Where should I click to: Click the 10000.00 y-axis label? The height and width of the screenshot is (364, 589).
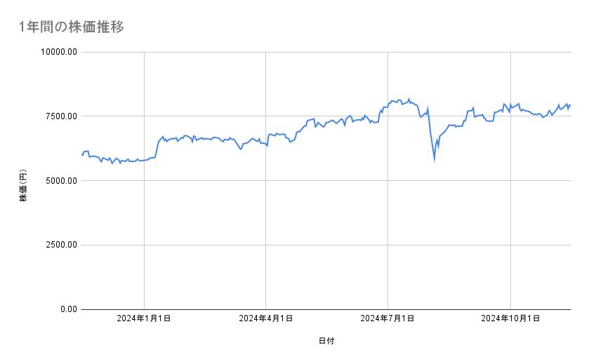click(x=58, y=52)
